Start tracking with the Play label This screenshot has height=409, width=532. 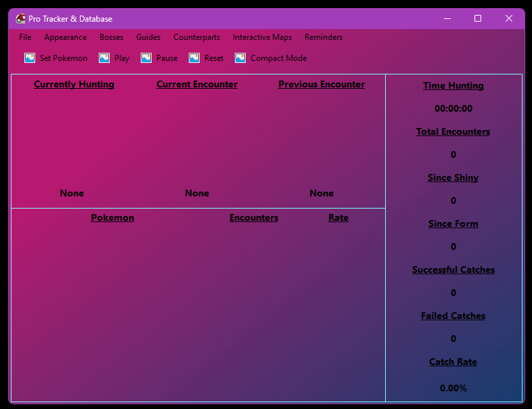[x=122, y=58]
